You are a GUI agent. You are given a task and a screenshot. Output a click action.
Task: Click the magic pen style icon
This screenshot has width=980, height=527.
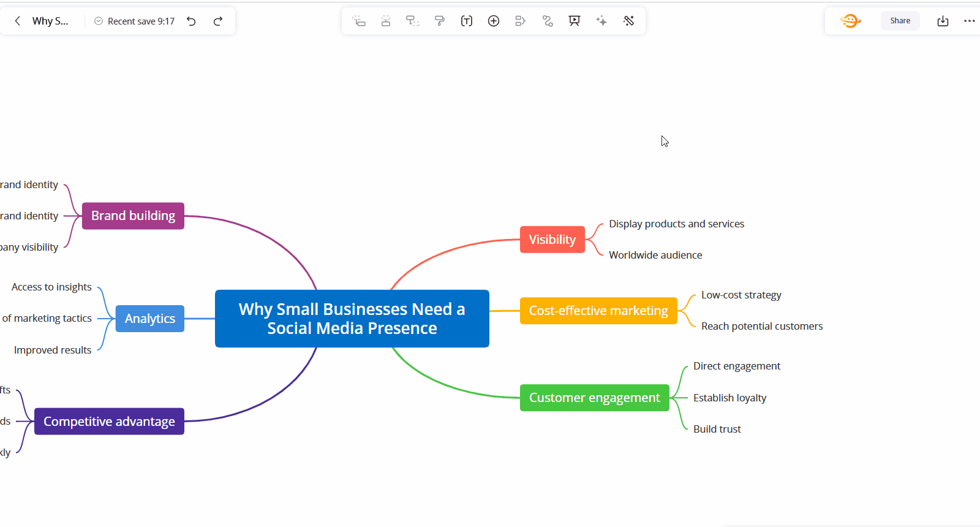point(628,21)
